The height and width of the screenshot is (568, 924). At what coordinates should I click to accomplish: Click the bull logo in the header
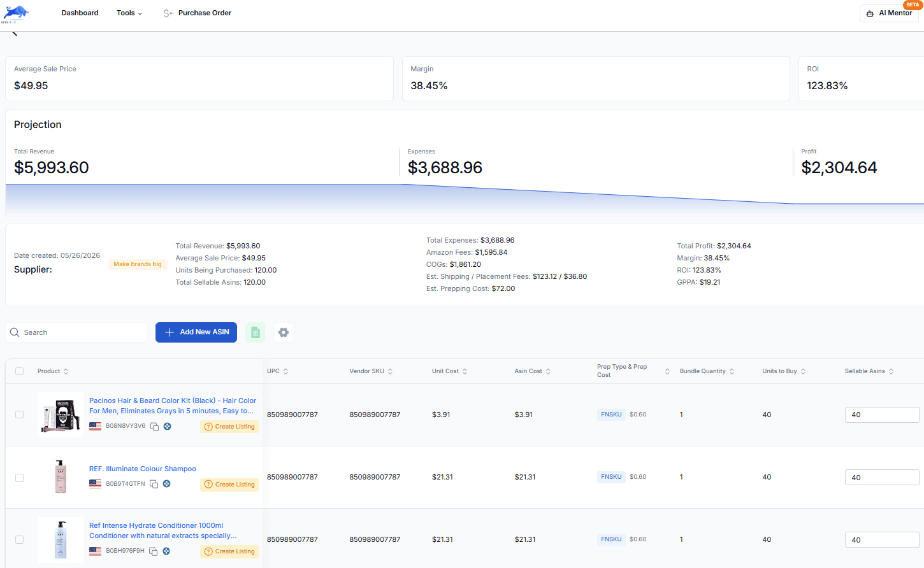pyautogui.click(x=15, y=14)
